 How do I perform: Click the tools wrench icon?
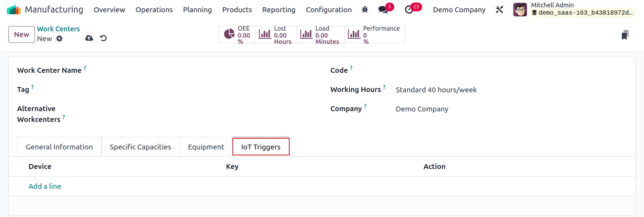(x=499, y=10)
